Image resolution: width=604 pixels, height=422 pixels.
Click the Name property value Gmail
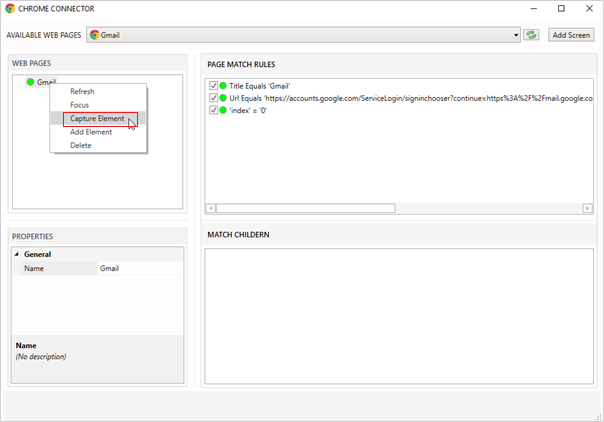pyautogui.click(x=140, y=268)
